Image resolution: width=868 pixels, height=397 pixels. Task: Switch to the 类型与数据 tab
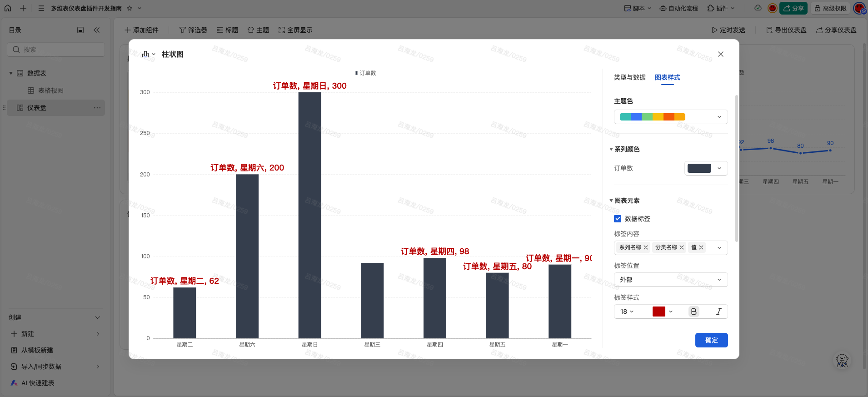629,77
